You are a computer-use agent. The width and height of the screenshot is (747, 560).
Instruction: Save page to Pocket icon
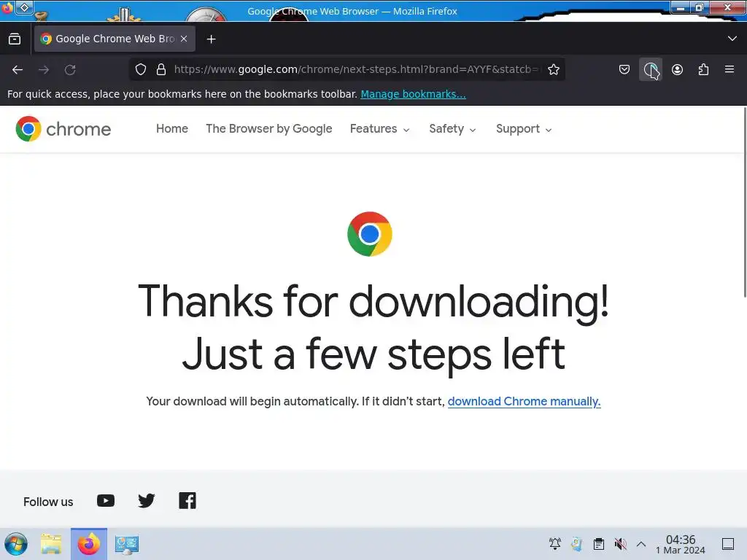[x=624, y=69]
